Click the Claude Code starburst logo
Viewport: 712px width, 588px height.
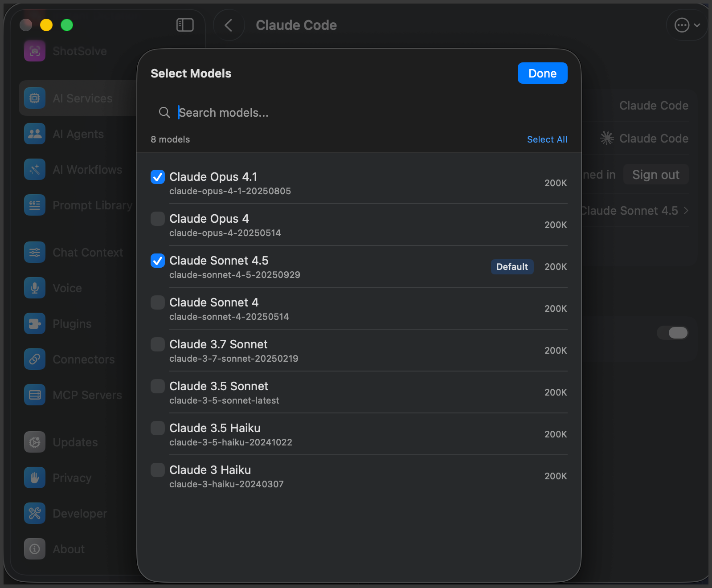coord(607,138)
